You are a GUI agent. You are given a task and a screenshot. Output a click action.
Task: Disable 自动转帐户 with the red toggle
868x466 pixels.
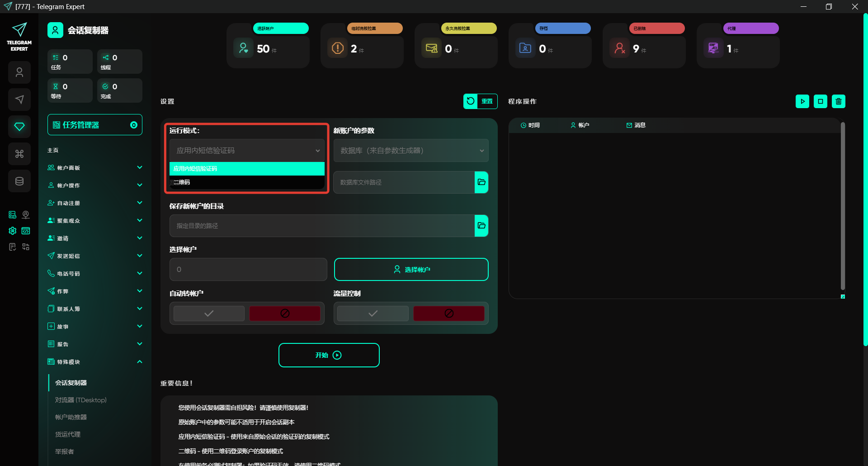(x=285, y=314)
